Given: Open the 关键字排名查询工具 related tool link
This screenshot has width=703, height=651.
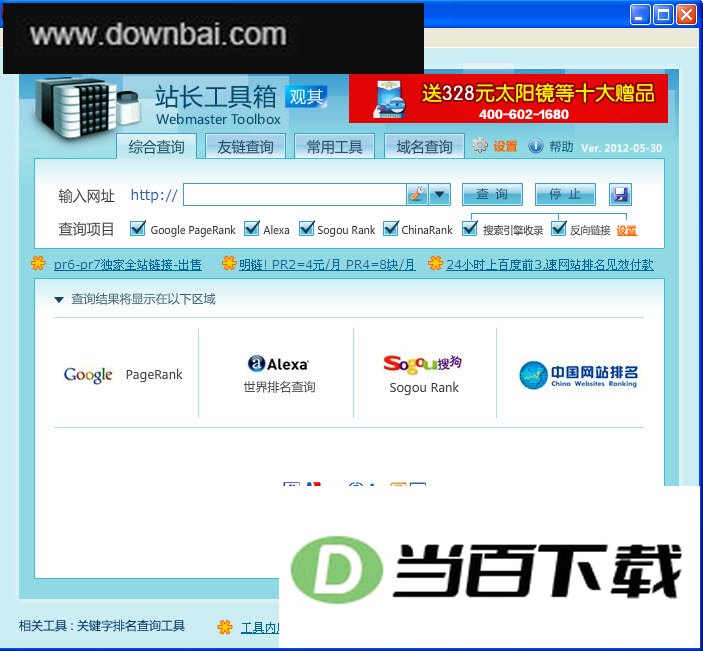Looking at the screenshot, I should click(x=130, y=626).
